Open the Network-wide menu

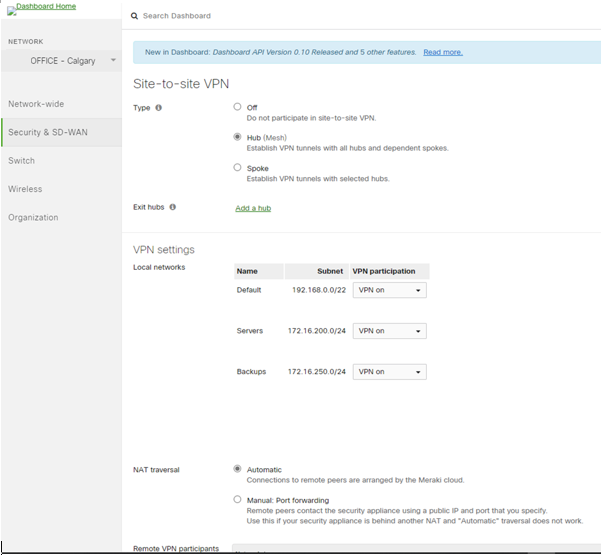click(36, 104)
